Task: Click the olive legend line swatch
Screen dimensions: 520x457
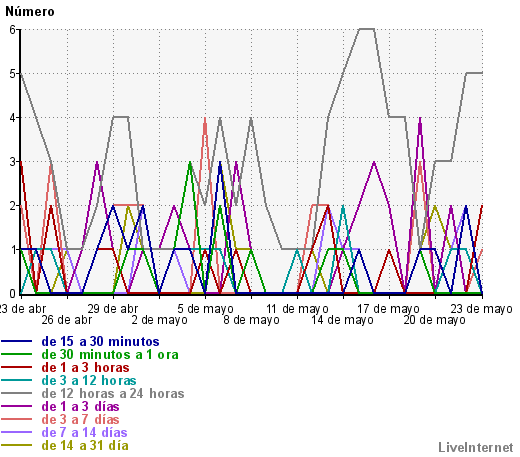Action: pyautogui.click(x=16, y=445)
